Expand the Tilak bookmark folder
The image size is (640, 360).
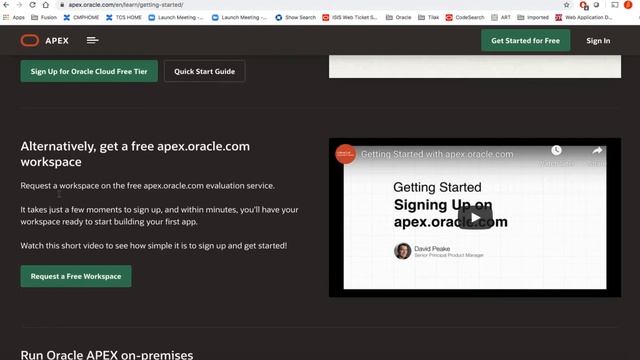(429, 18)
